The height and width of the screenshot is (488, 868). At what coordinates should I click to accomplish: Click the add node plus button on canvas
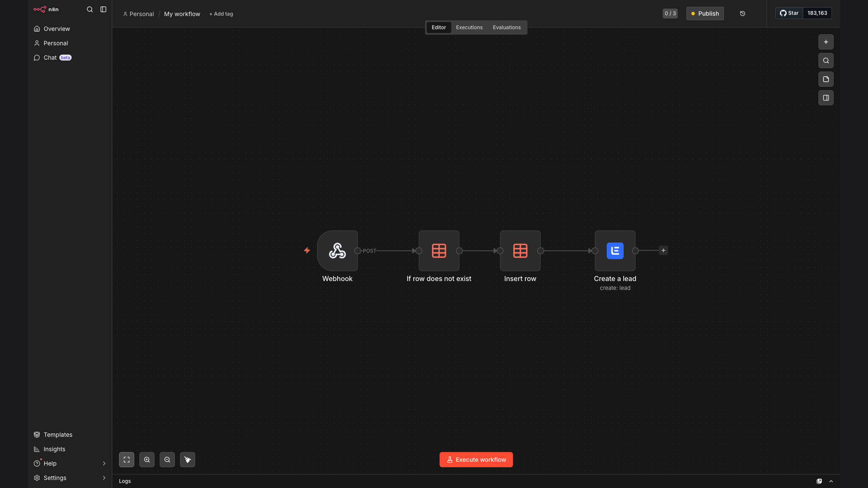click(826, 42)
